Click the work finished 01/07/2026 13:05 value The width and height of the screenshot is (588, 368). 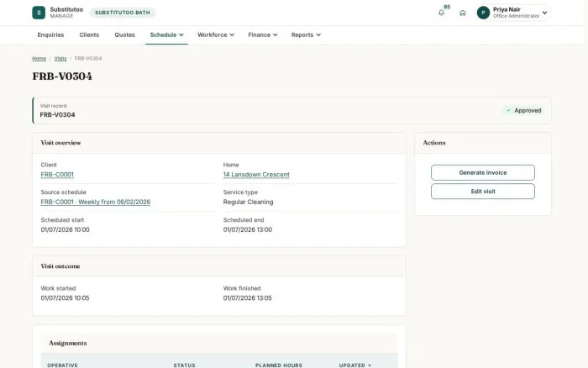pyautogui.click(x=248, y=298)
